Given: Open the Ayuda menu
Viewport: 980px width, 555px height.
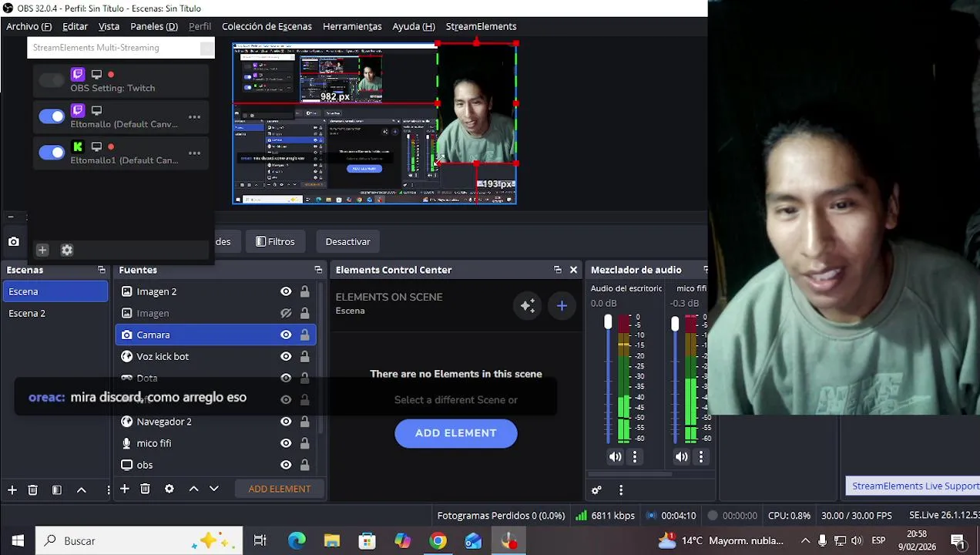Looking at the screenshot, I should coord(414,26).
